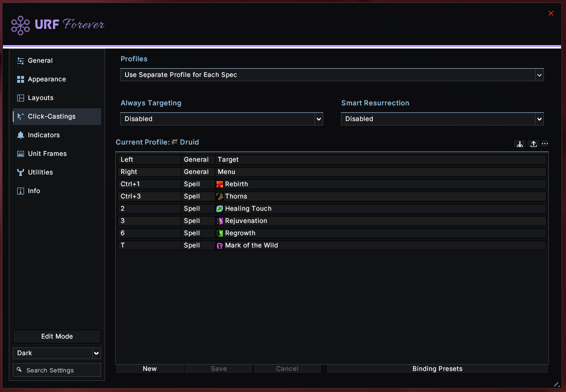The height and width of the screenshot is (392, 566).
Task: Click the Cancel button
Action: [x=287, y=369]
